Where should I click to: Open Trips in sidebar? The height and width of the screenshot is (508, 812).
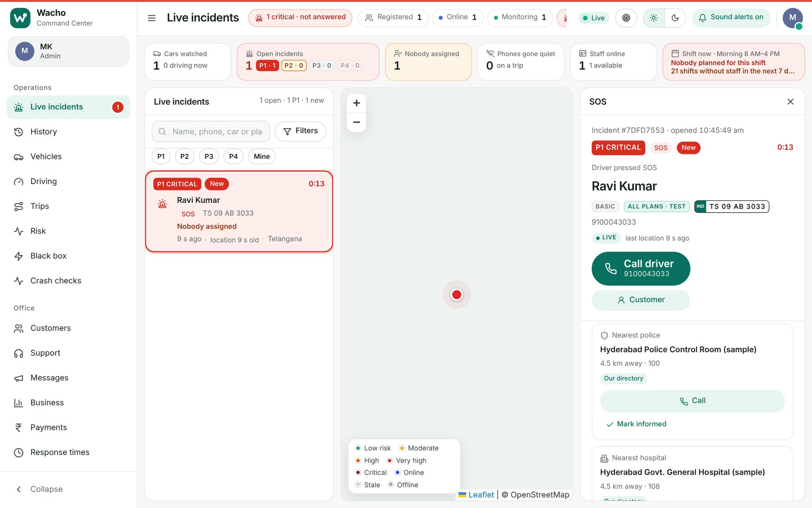click(69, 206)
